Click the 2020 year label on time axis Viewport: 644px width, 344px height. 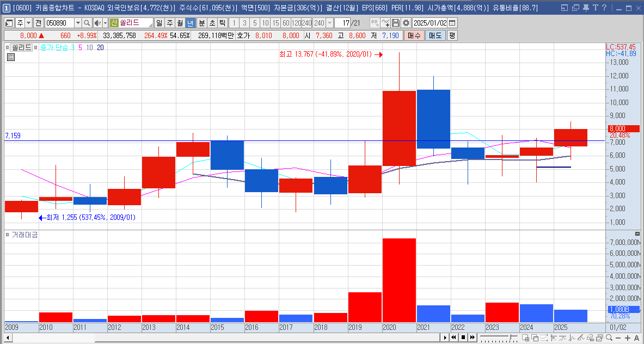389,327
